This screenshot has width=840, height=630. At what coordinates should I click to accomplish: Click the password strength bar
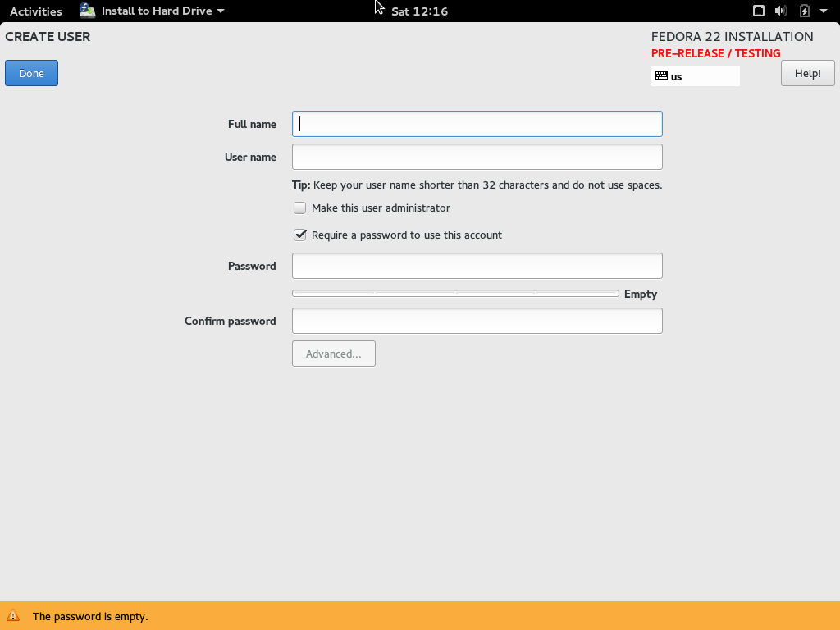point(455,293)
